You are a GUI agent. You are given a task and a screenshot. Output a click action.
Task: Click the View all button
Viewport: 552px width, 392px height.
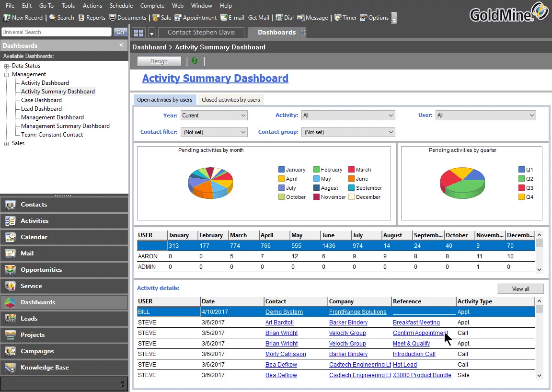(520, 289)
